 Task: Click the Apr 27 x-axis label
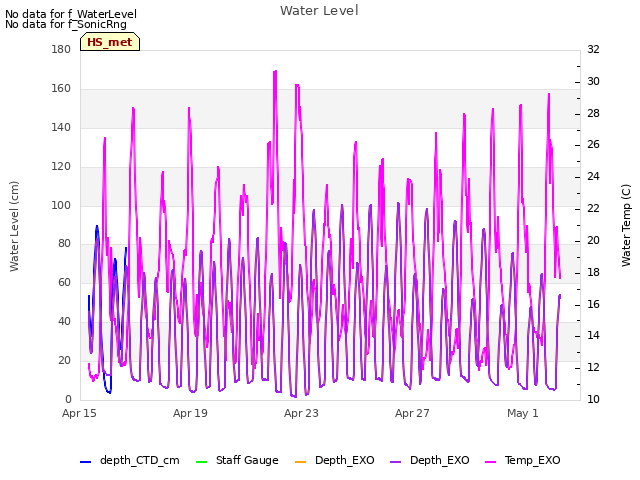click(x=412, y=413)
